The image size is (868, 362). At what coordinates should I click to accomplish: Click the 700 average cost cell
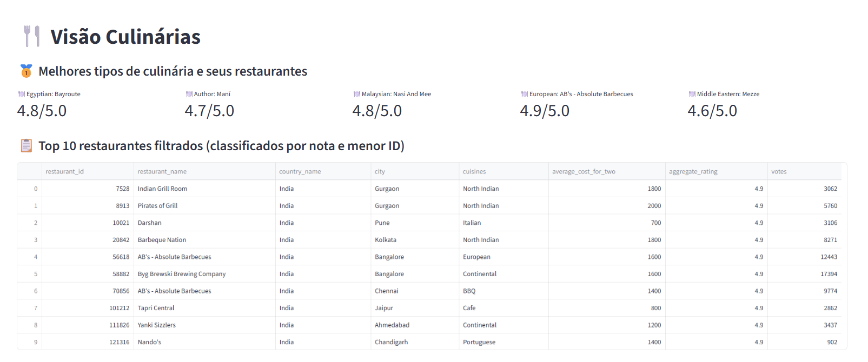[x=607, y=223]
